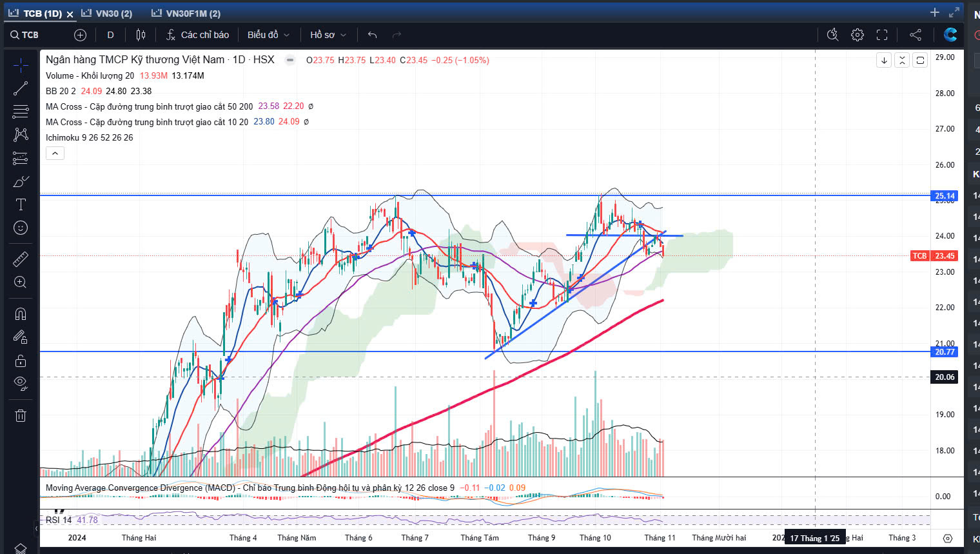This screenshot has height=554, width=980.
Task: Click the TCB symbol search box
Action: click(25, 35)
